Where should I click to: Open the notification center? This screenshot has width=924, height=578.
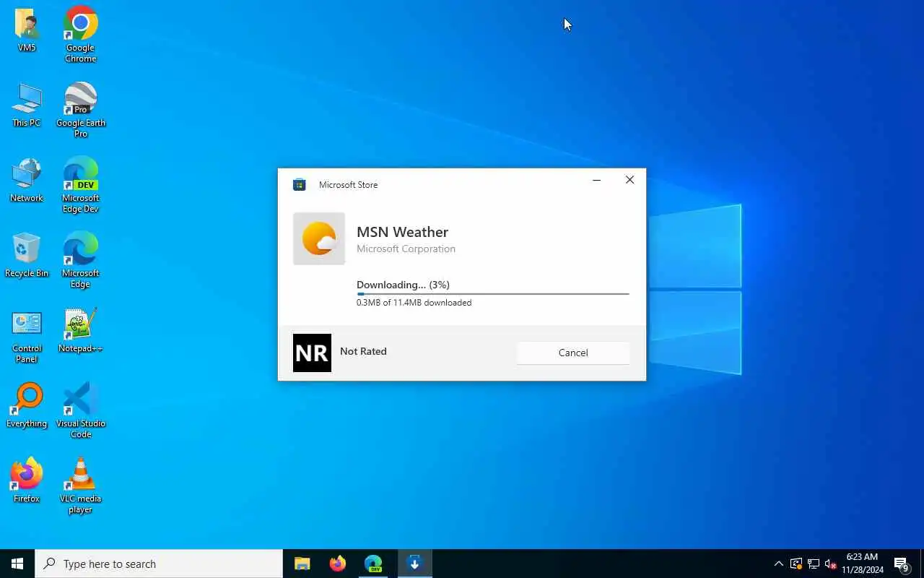pos(902,564)
